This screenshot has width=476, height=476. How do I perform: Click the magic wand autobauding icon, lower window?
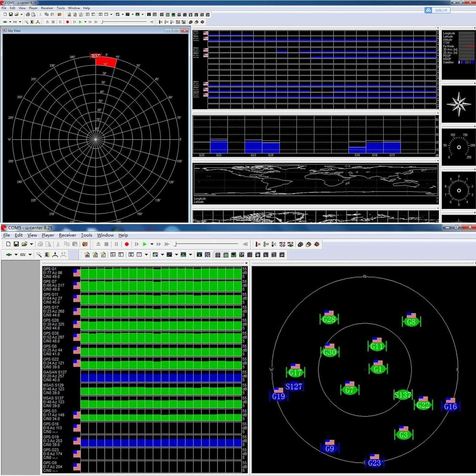[39, 255]
